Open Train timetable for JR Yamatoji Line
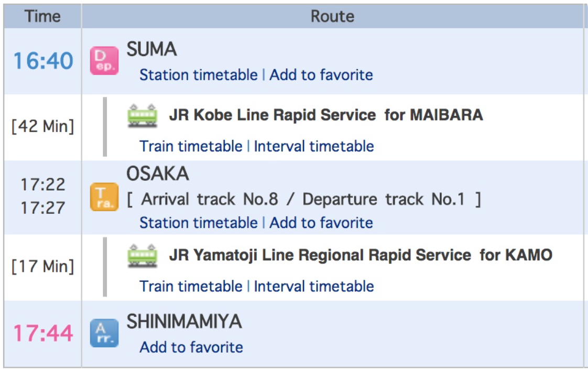The width and height of the screenshot is (588, 372). coord(191,287)
